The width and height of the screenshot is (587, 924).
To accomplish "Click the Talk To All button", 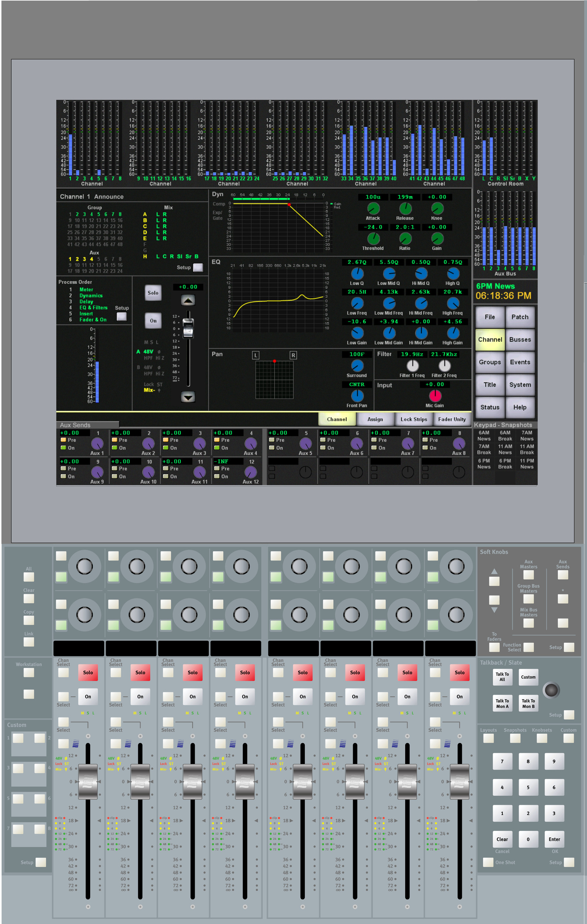I will (502, 677).
